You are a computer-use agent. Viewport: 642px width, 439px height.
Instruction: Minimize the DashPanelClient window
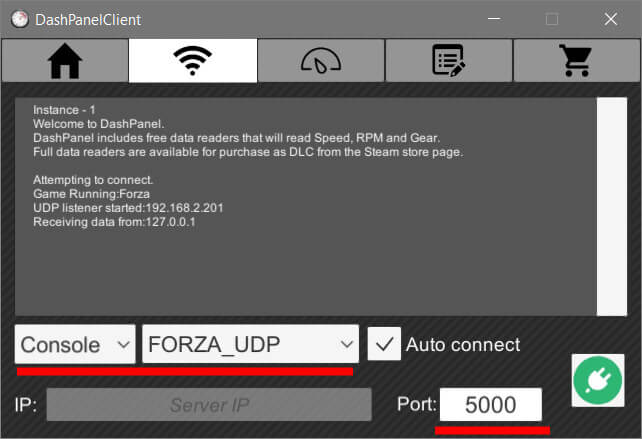pos(494,19)
